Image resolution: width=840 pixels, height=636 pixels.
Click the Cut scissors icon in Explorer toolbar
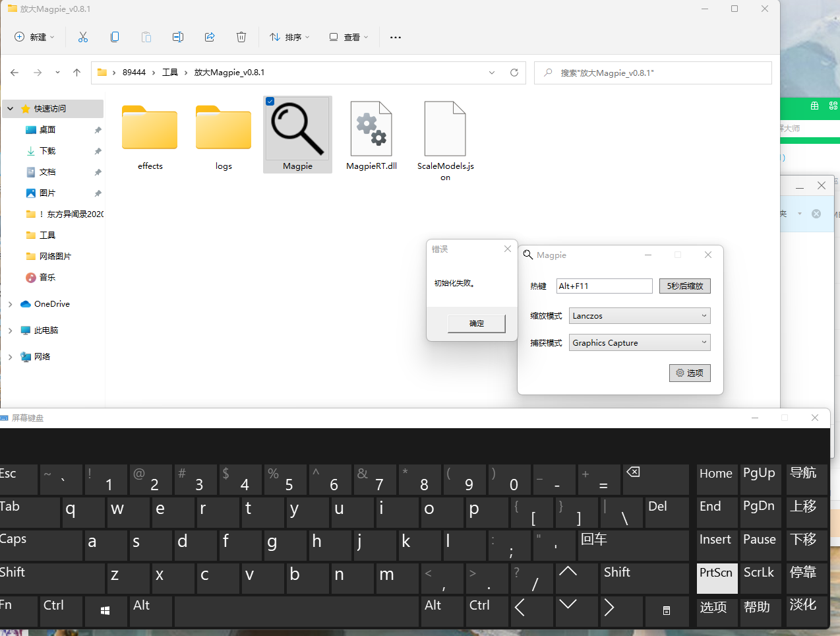tap(83, 37)
